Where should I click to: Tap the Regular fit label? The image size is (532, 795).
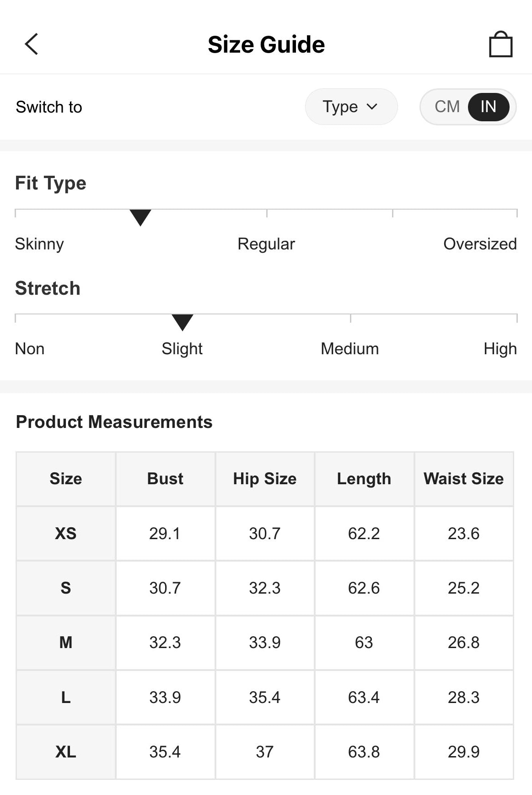[x=266, y=244]
